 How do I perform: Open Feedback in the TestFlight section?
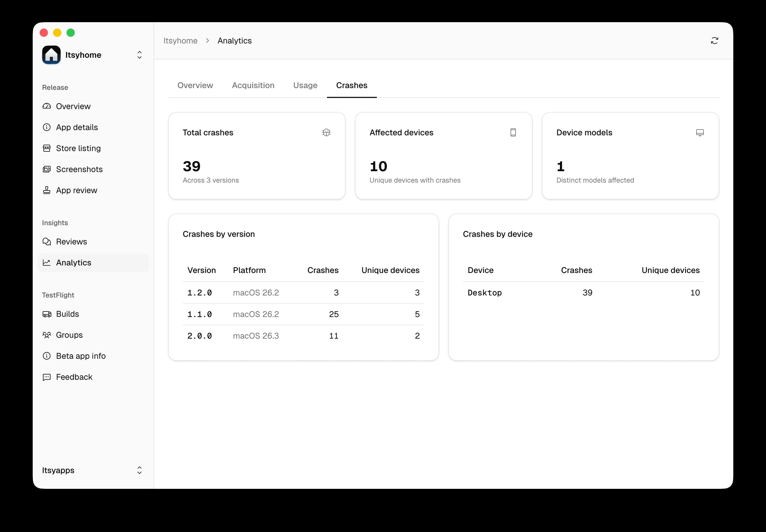click(74, 377)
